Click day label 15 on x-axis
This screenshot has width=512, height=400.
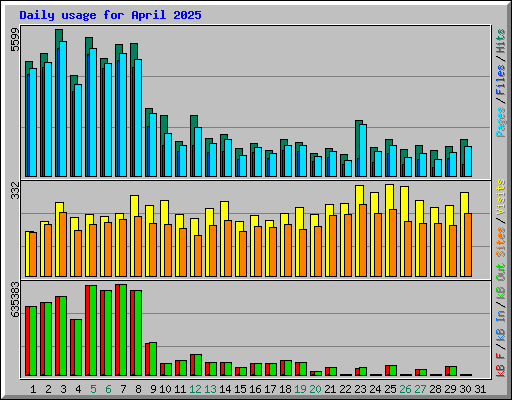[x=240, y=389]
